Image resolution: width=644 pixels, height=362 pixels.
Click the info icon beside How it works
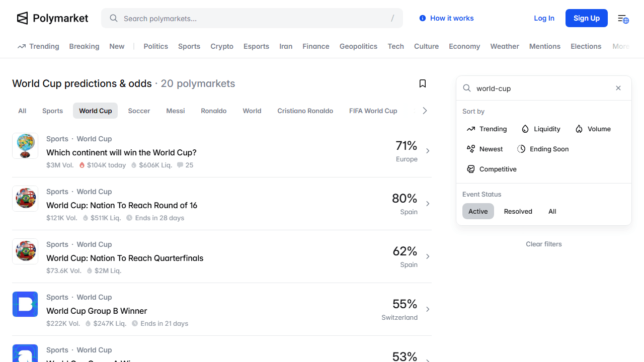coord(423,18)
